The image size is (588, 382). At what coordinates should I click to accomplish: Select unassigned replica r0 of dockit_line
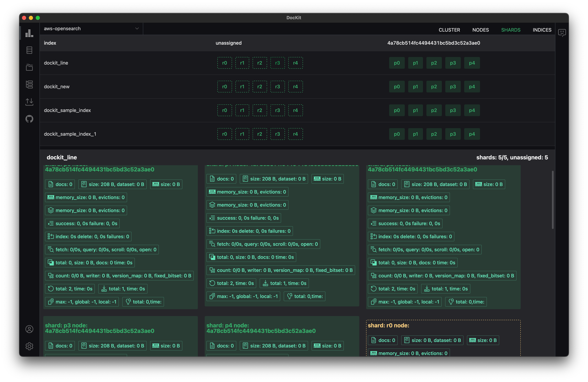224,63
